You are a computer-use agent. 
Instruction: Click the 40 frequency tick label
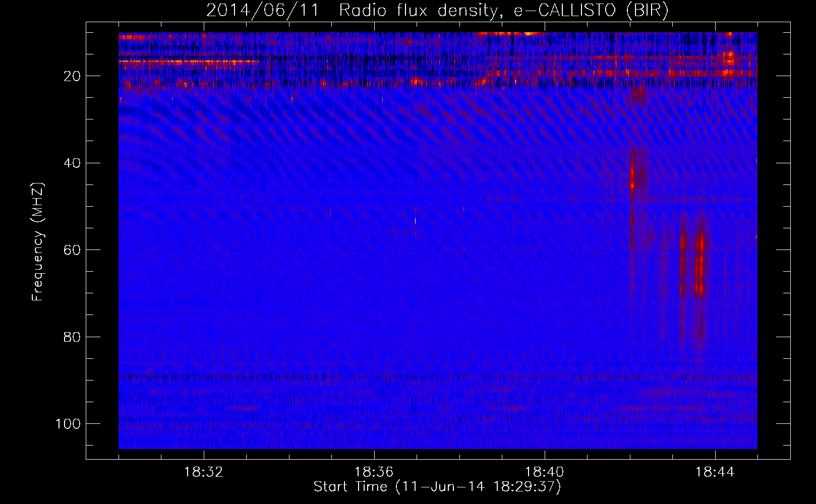pyautogui.click(x=72, y=163)
